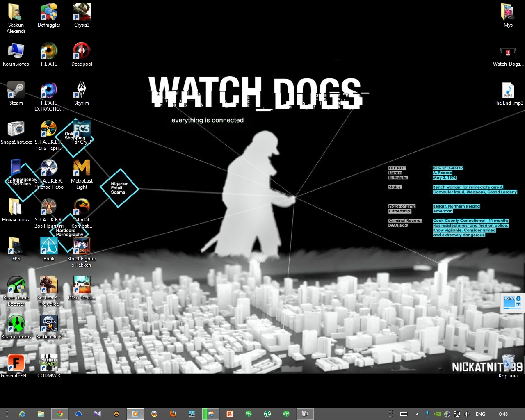Show hidden tray icons arrow
This screenshot has height=420, width=525.
[417, 414]
